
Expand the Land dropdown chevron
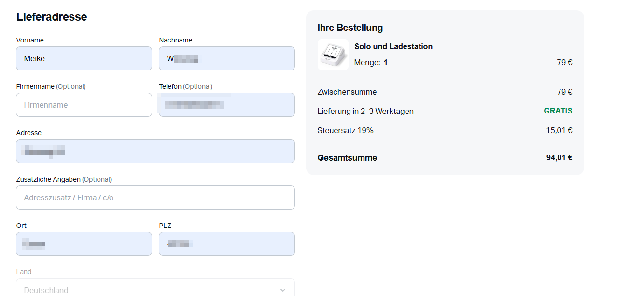283,290
